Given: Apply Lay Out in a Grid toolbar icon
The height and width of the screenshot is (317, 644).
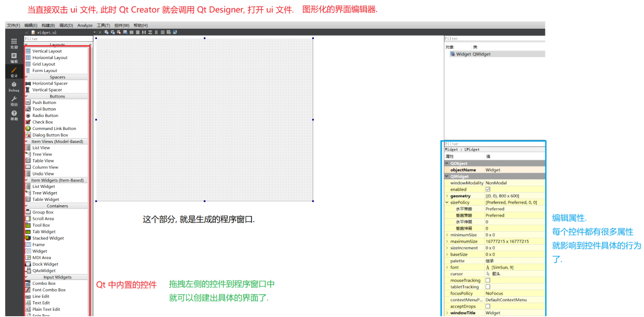Looking at the screenshot, I should coord(163,32).
